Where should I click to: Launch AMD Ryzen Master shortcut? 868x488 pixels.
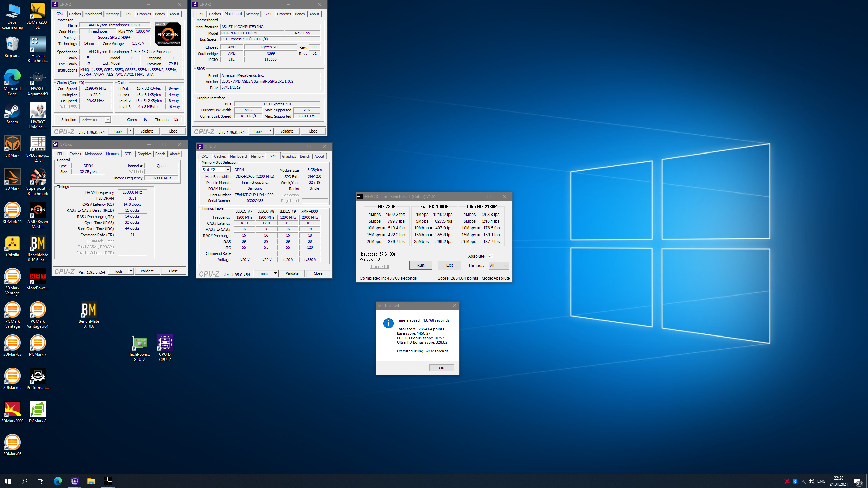[38, 216]
